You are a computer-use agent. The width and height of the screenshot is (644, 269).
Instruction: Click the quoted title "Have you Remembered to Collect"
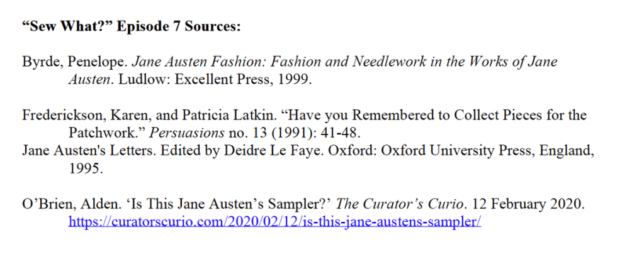point(378,116)
